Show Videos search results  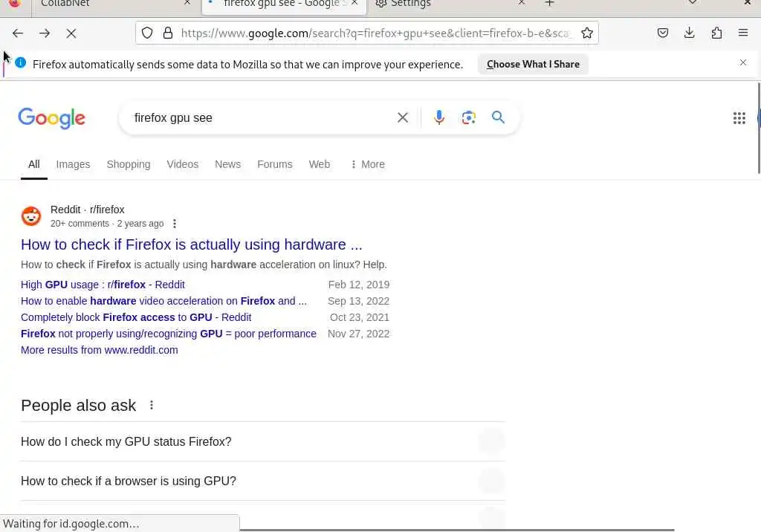[x=183, y=164]
